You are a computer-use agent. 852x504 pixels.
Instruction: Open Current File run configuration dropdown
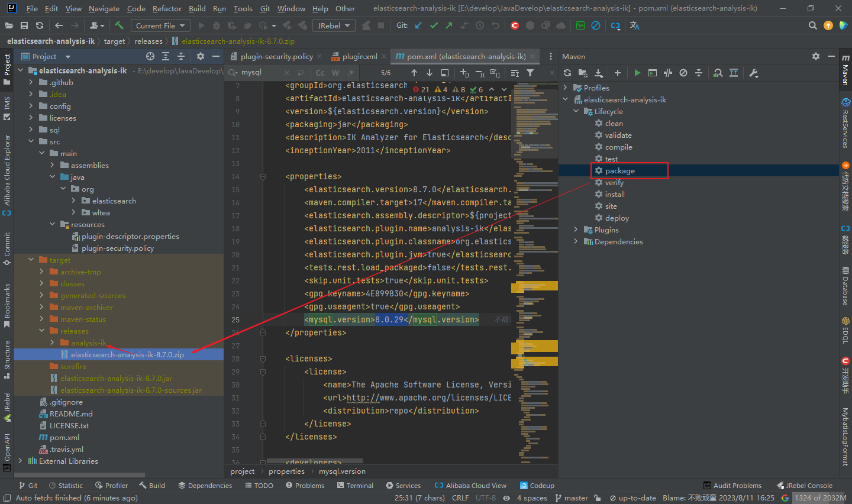pyautogui.click(x=160, y=25)
